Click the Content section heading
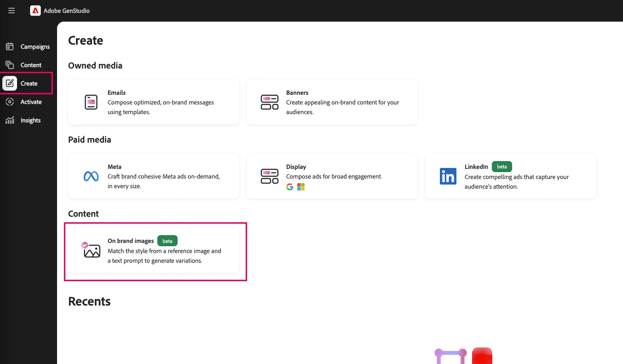Image resolution: width=623 pixels, height=364 pixels. click(x=84, y=214)
